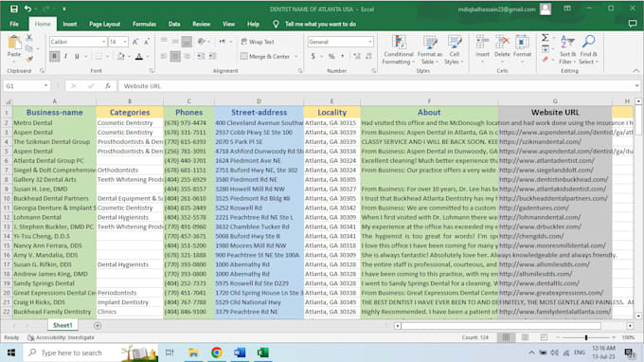Open the font size dropdown
The image size is (644, 362).
tap(125, 42)
